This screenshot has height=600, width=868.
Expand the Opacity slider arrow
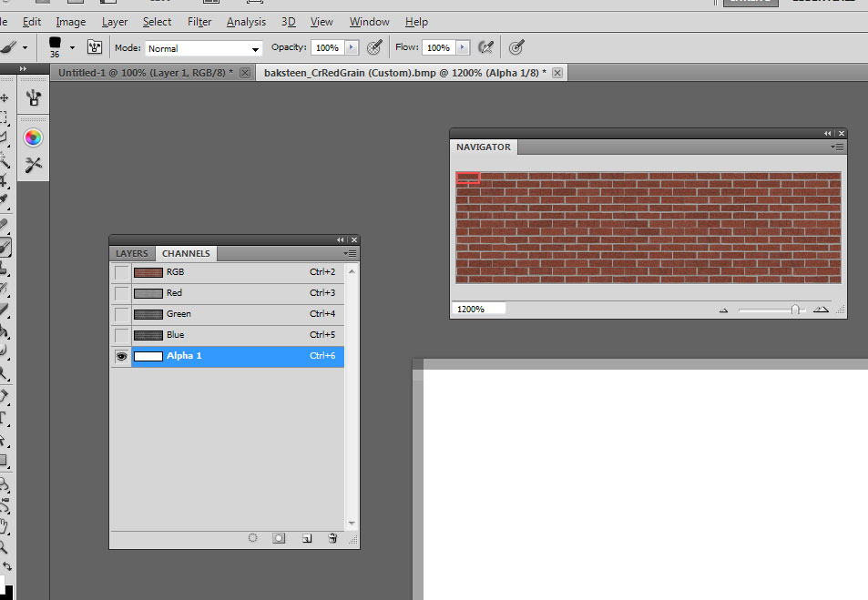(x=352, y=47)
